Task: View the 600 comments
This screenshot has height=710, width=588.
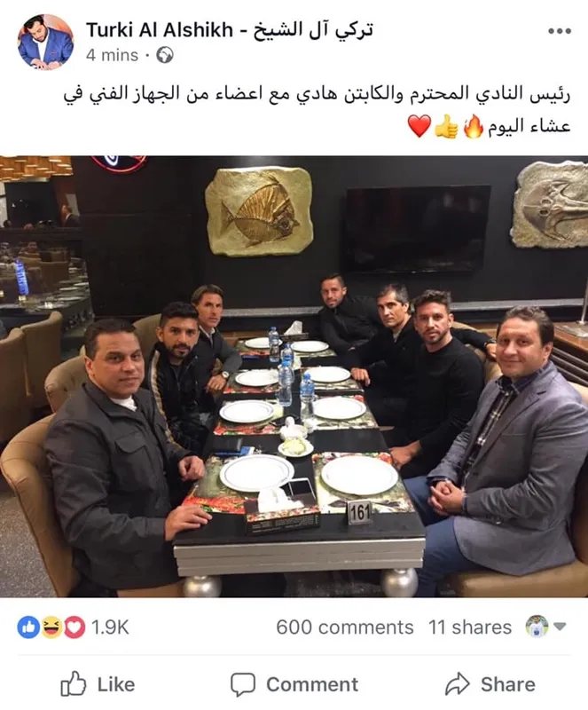Action: click(345, 627)
